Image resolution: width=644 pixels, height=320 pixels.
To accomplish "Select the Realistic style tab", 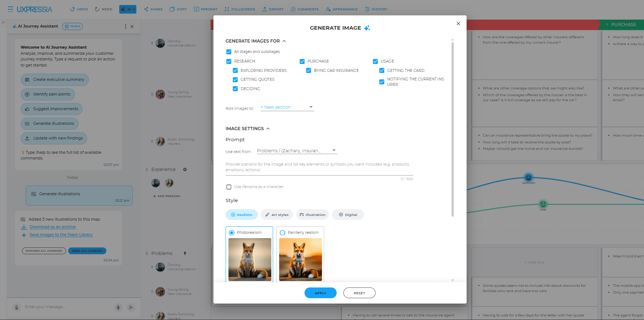I will (242, 215).
